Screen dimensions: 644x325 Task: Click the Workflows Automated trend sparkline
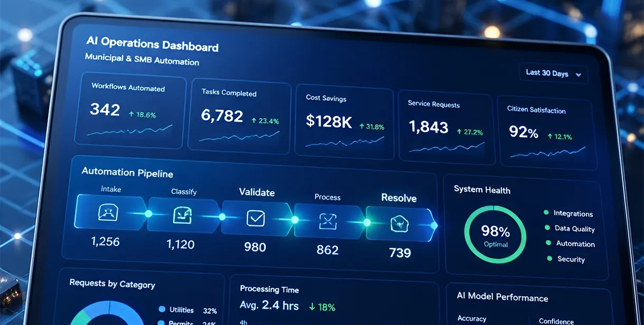[130, 130]
